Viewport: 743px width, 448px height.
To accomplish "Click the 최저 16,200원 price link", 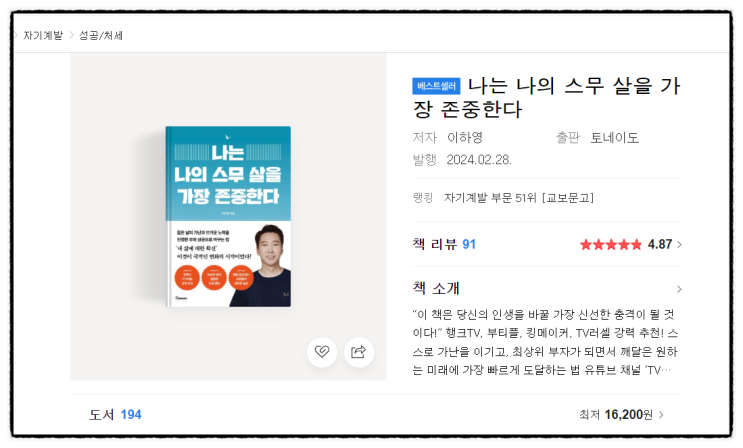I will click(x=616, y=415).
